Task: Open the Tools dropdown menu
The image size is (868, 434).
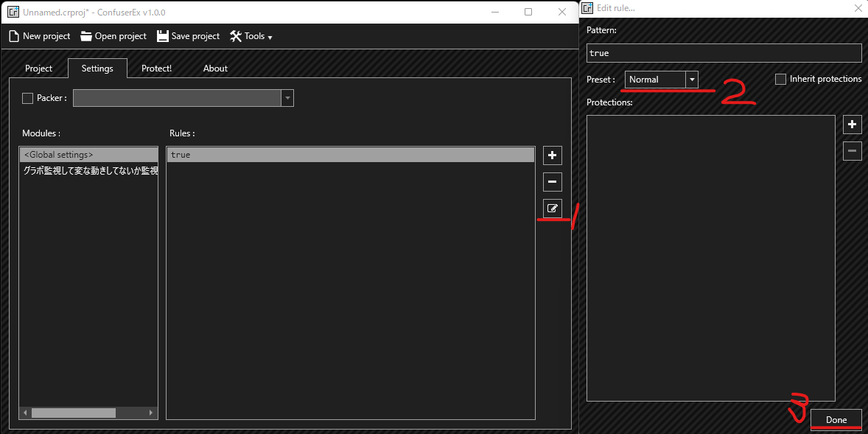Action: (251, 36)
